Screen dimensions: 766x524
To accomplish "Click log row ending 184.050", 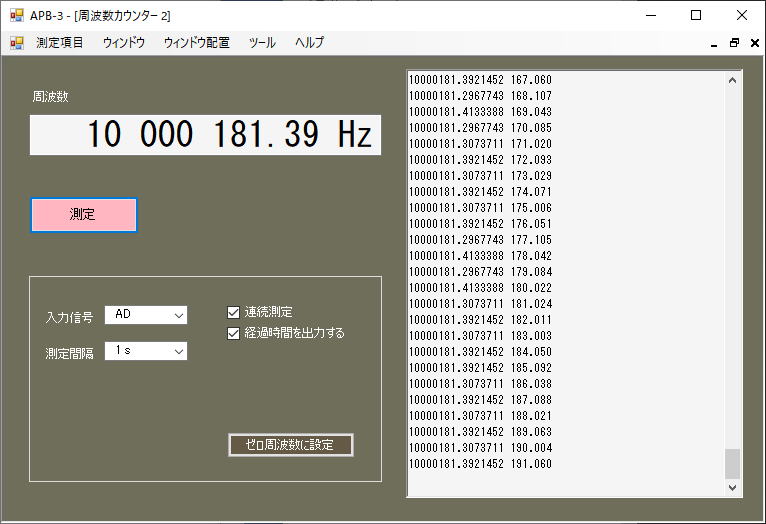I will pos(480,352).
